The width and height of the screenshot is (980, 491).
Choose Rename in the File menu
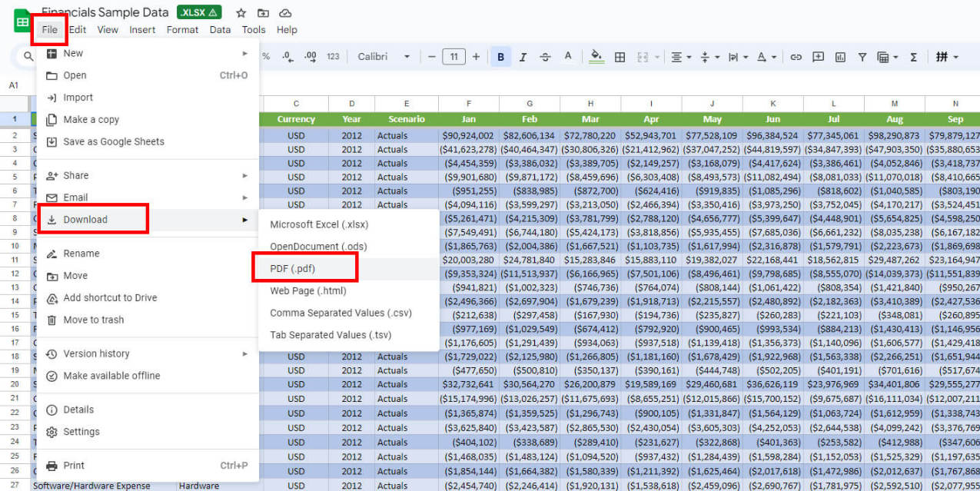(x=148, y=254)
